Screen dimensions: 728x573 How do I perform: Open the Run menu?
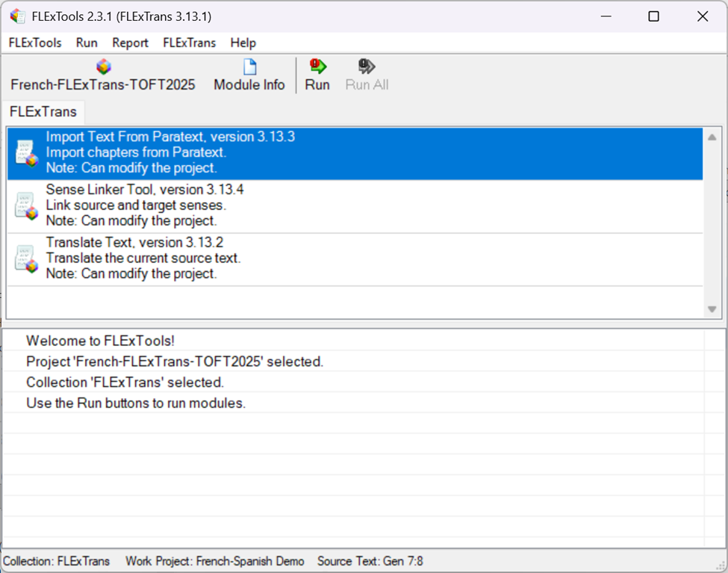[87, 43]
